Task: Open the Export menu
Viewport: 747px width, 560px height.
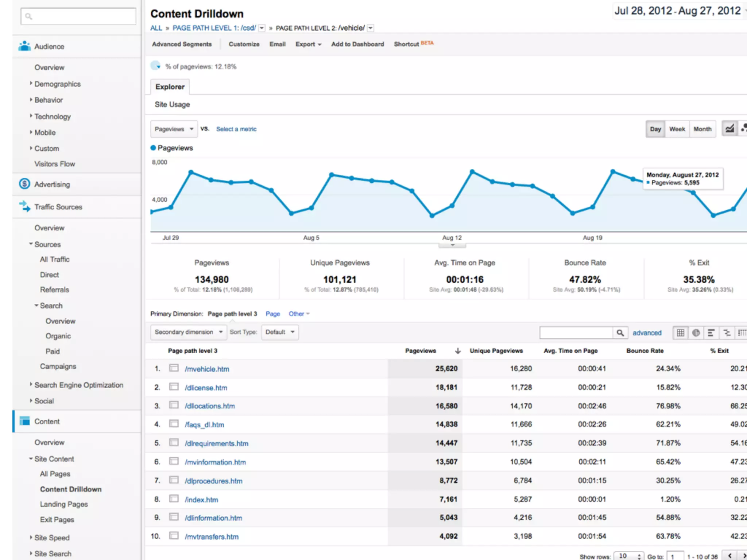Action: pos(308,44)
